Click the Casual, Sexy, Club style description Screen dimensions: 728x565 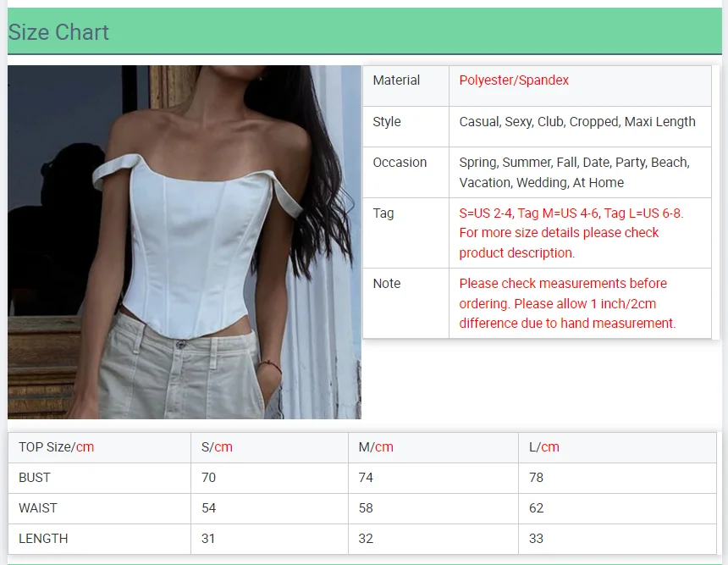click(x=576, y=122)
